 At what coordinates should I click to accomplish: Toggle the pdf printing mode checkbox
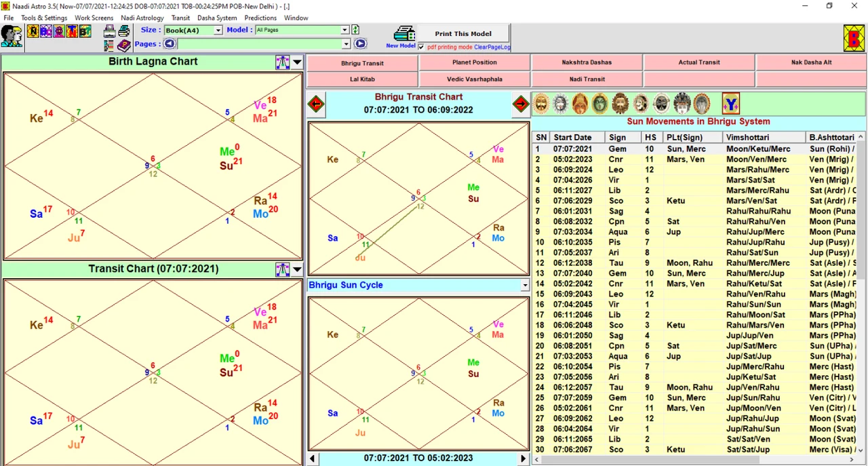pos(421,47)
